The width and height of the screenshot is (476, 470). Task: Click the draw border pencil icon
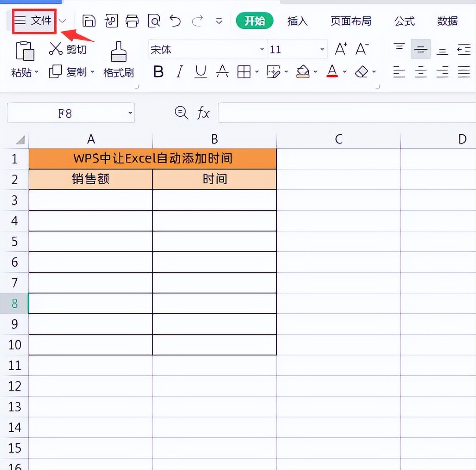pos(273,72)
